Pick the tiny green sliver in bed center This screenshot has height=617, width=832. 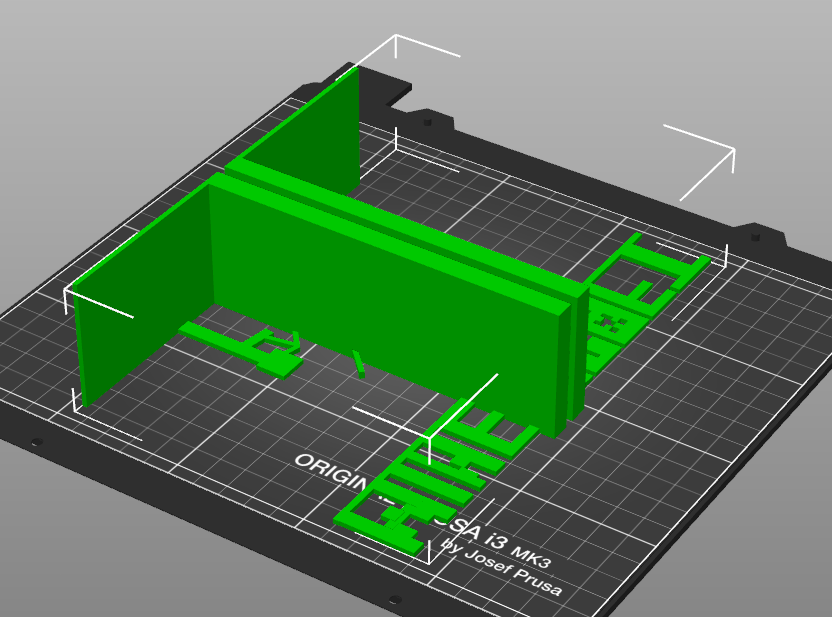pos(360,364)
